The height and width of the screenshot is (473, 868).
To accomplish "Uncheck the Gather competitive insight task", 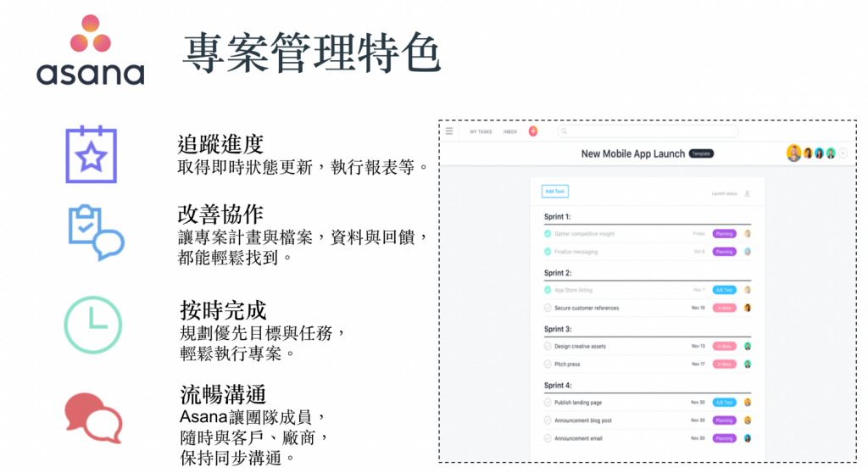I will coord(548,233).
